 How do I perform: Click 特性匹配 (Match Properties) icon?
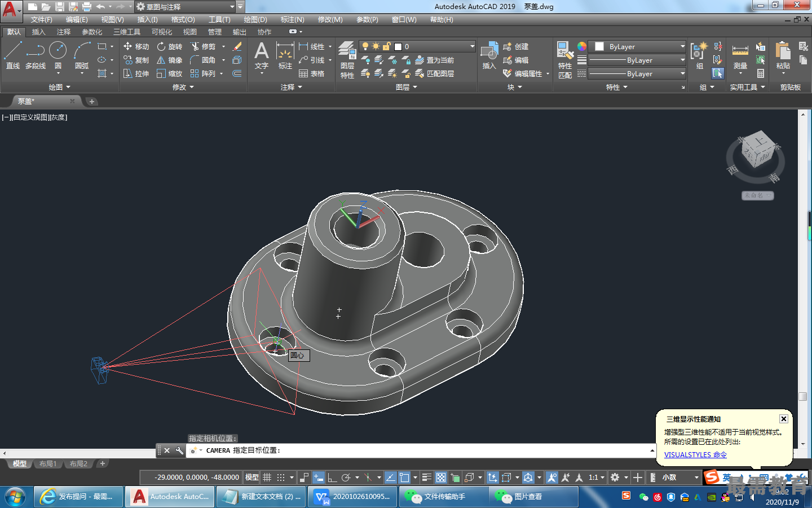click(x=565, y=60)
